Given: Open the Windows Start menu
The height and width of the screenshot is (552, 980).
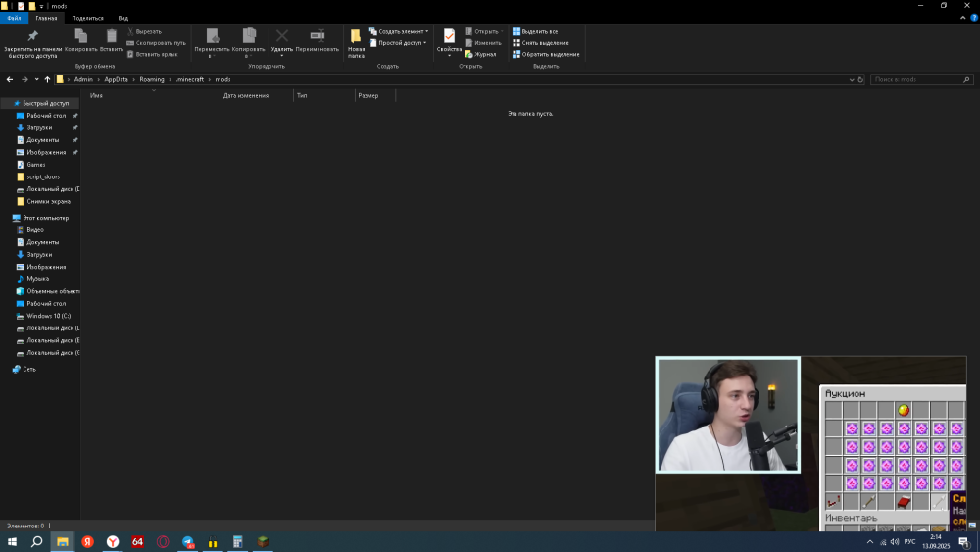Looking at the screenshot, I should 12,542.
